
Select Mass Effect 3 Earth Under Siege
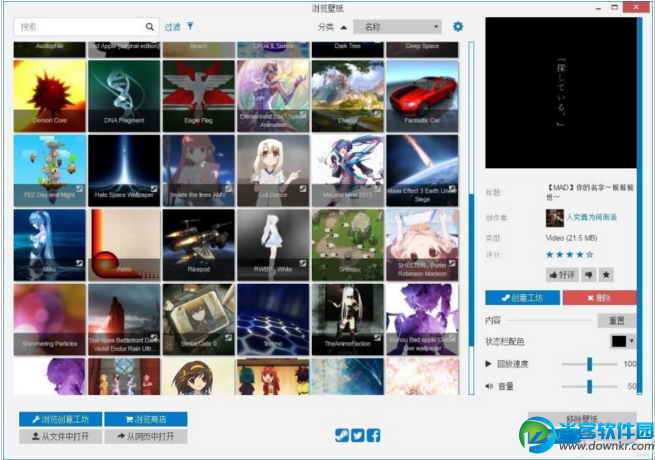[x=422, y=170]
